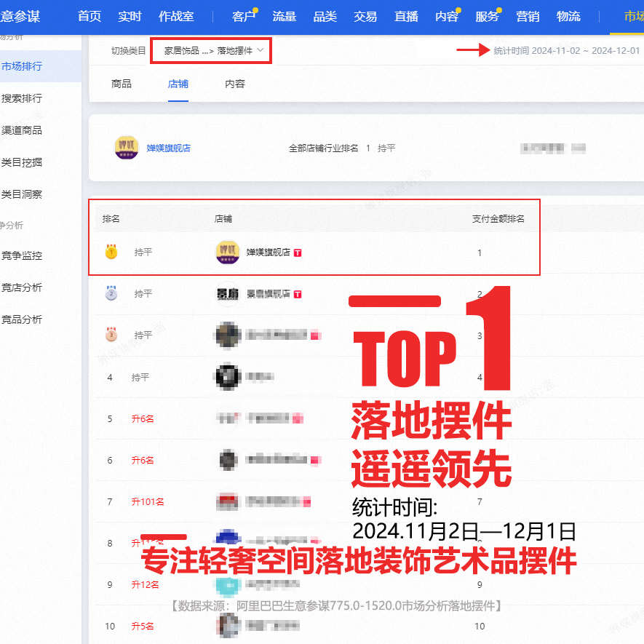Select 渠道商品 in the sidebar
The height and width of the screenshot is (644, 644).
pyautogui.click(x=22, y=130)
